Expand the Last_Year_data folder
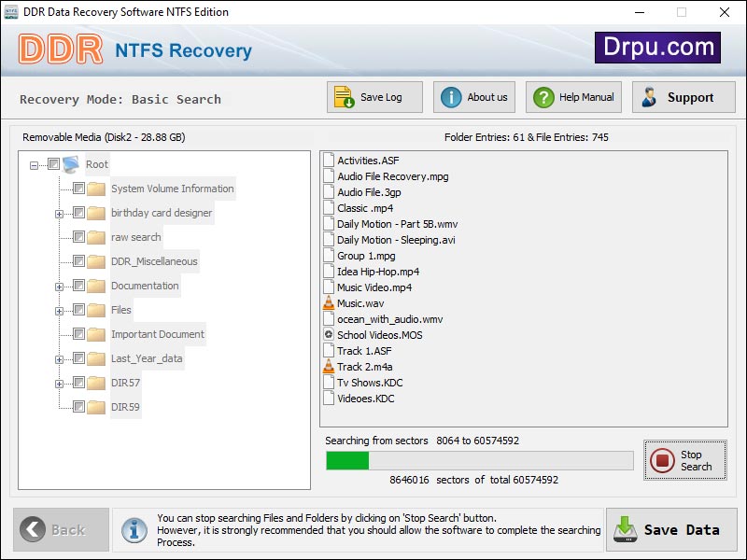This screenshot has height=560, width=747. [x=57, y=358]
